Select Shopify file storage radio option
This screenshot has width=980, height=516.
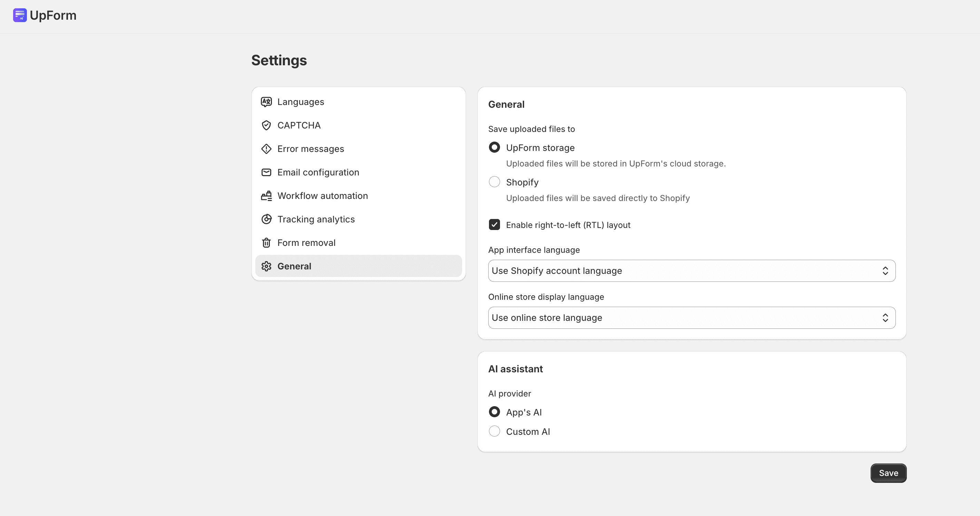pos(494,182)
